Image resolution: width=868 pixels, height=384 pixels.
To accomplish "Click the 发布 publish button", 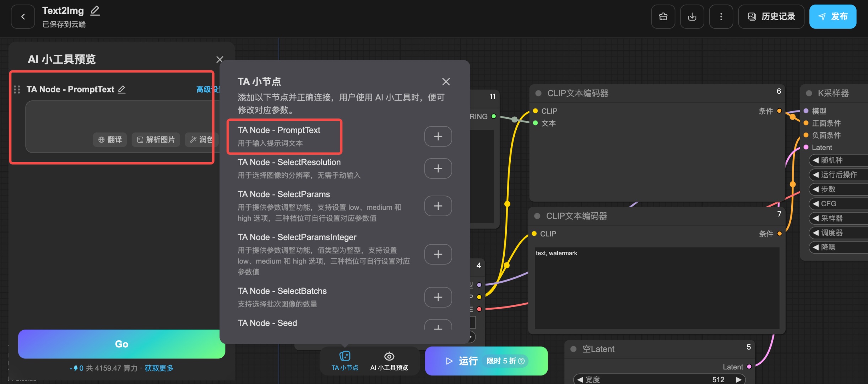I will coord(832,17).
